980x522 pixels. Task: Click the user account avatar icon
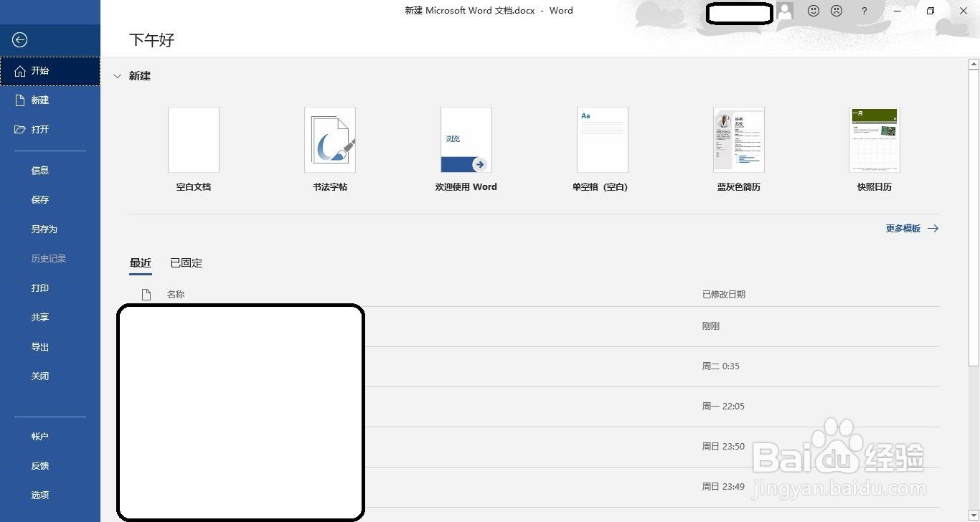(785, 11)
